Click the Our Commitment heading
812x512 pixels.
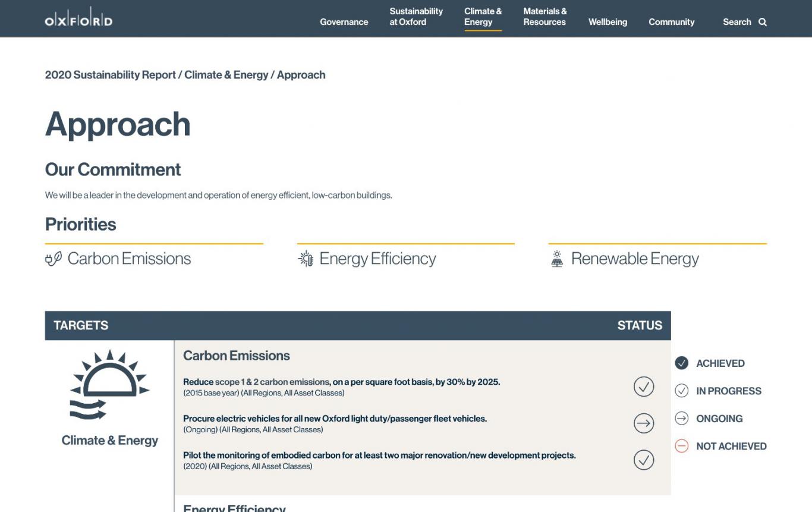click(113, 169)
